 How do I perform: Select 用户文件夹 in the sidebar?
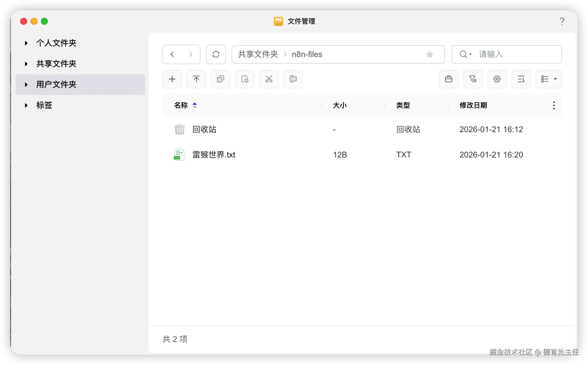point(56,85)
